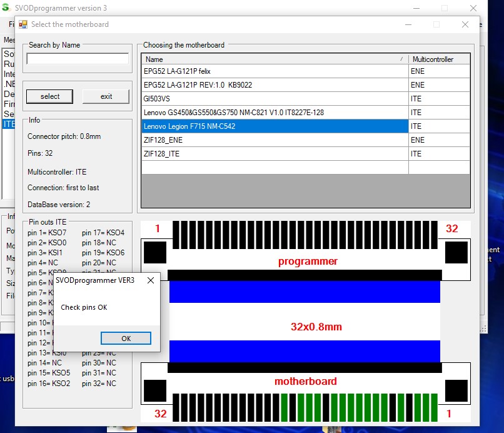Image resolution: width=504 pixels, height=433 pixels.
Task: Select Lenovo GS450&GS550&GS750 NM-C821 row
Action: coord(275,113)
